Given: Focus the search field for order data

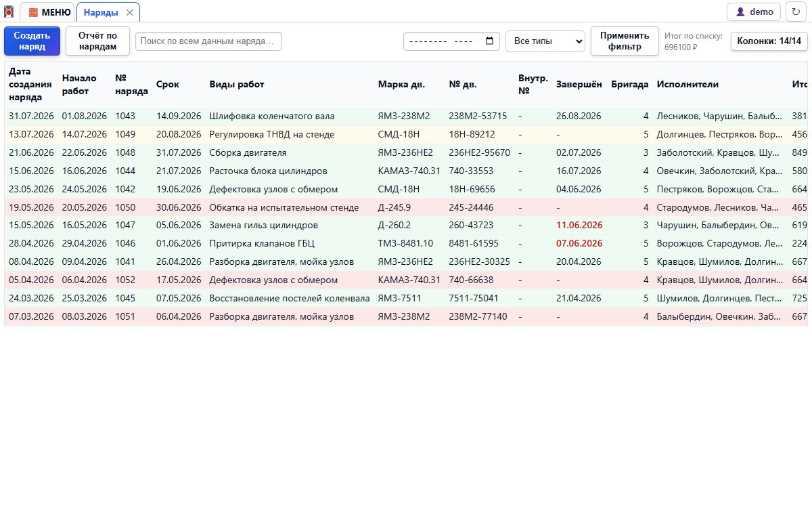Looking at the screenshot, I should coord(208,41).
